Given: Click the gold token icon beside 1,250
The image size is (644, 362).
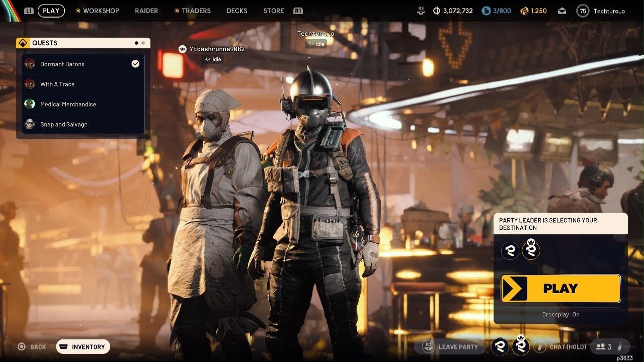Looking at the screenshot, I should (x=523, y=11).
